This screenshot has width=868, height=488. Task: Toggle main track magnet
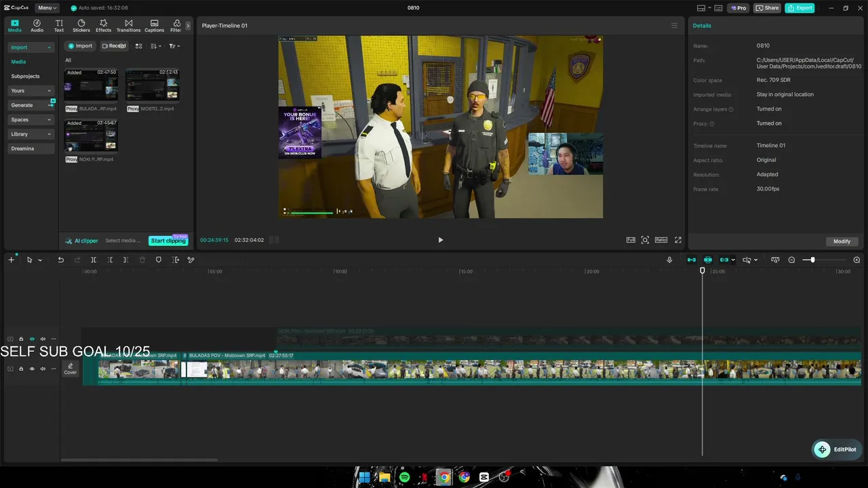692,260
